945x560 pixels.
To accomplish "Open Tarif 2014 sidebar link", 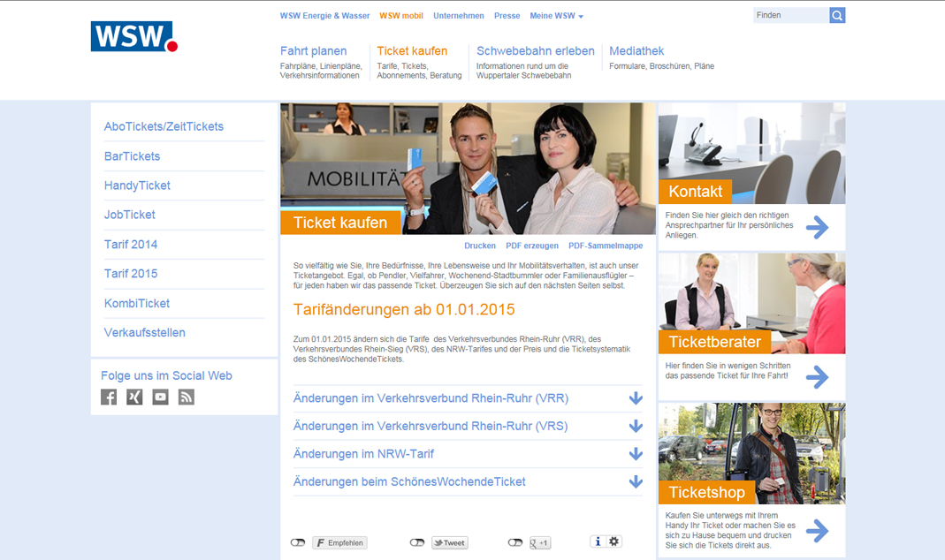I will click(131, 244).
